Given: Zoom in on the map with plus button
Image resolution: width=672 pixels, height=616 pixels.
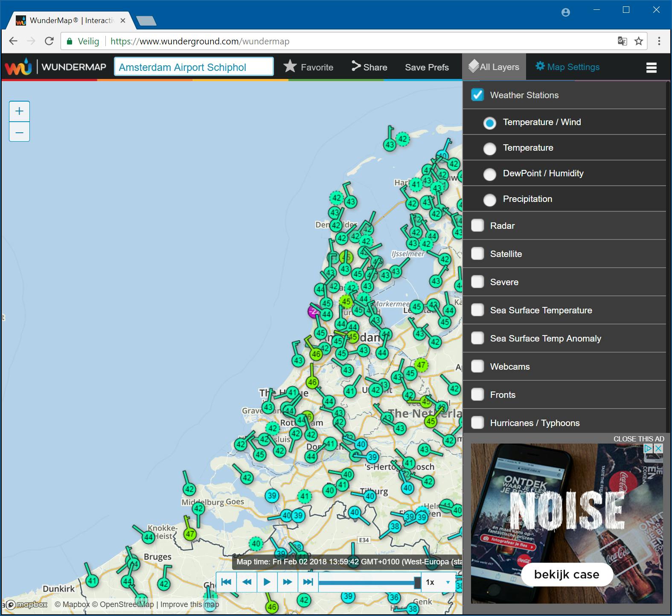Looking at the screenshot, I should click(19, 111).
